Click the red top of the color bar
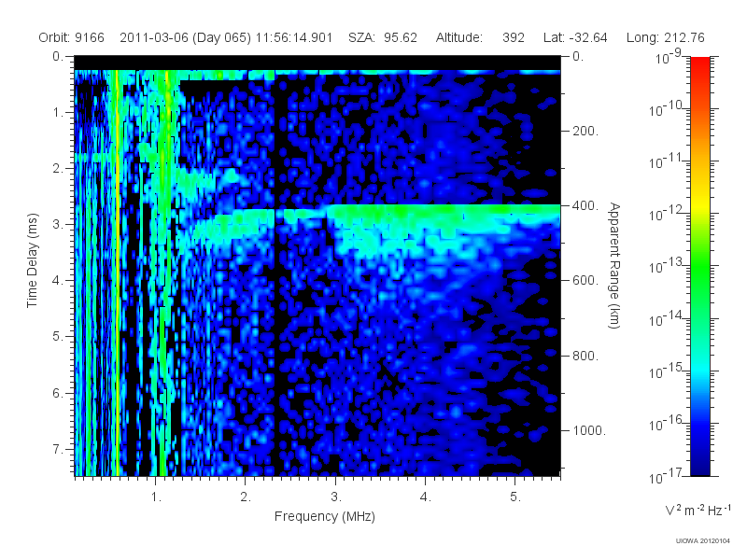This screenshot has width=747, height=560. pyautogui.click(x=700, y=64)
